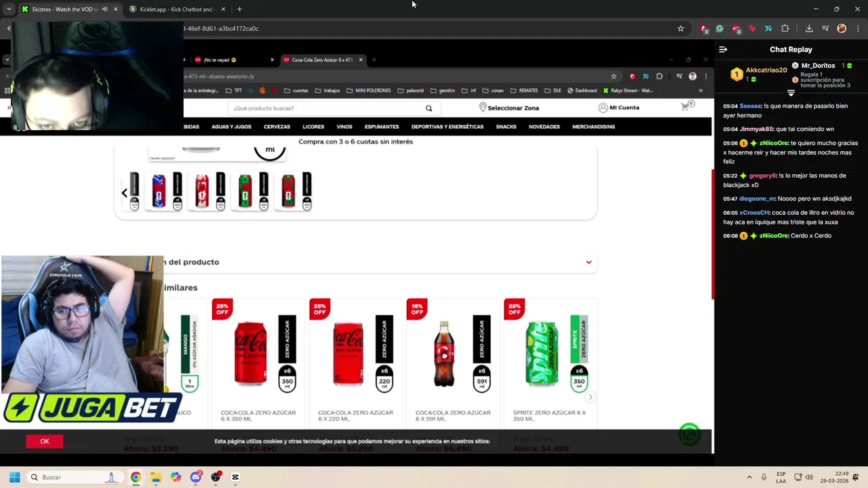
Task: Click Mr_Doritos in the gift leaderboard
Action: [x=818, y=66]
